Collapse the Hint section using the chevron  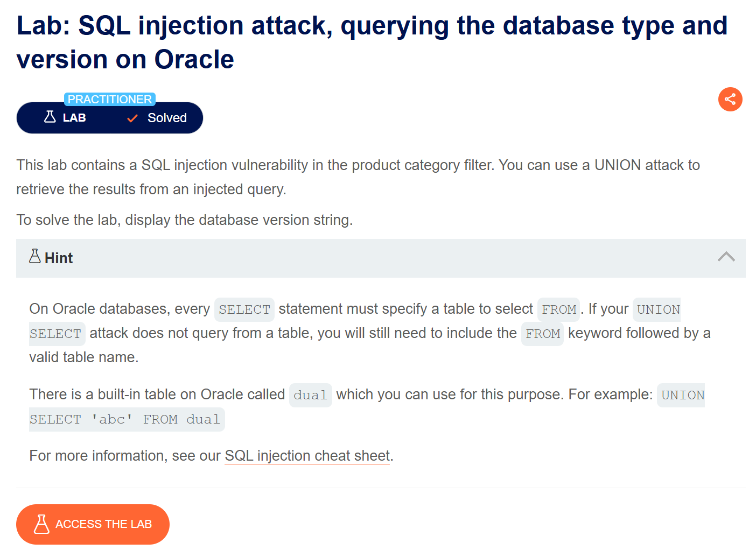[x=726, y=257]
